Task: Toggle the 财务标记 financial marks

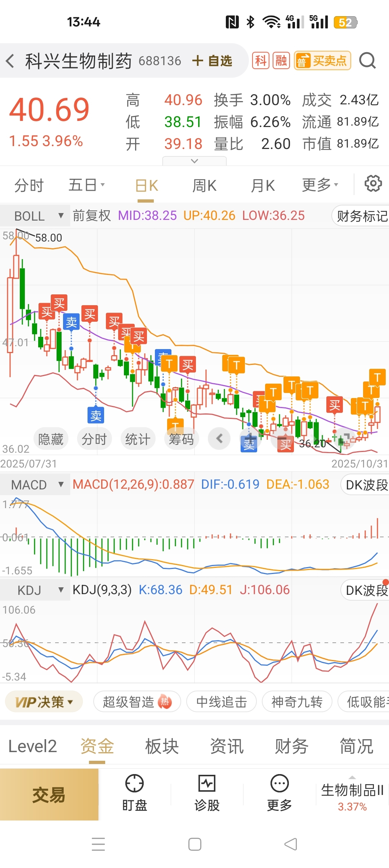Action: (361, 216)
